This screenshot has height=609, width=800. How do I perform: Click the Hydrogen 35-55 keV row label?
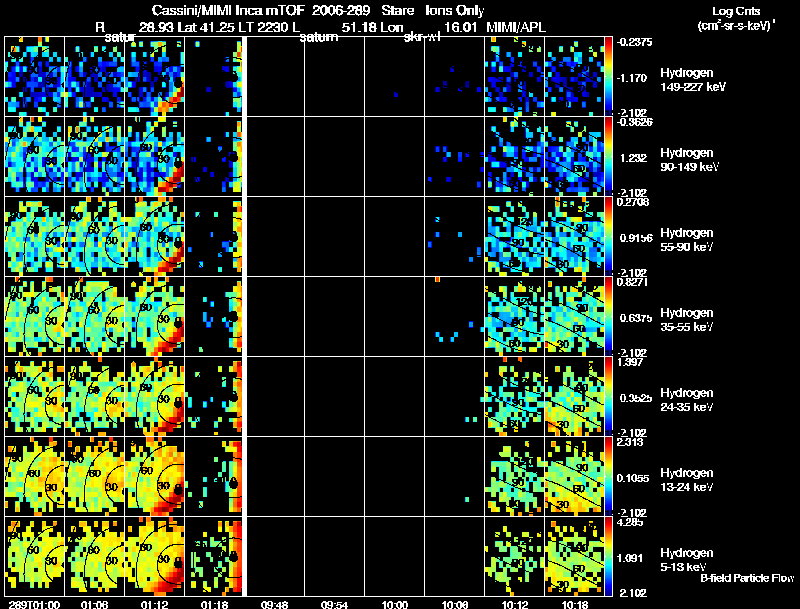[687, 320]
